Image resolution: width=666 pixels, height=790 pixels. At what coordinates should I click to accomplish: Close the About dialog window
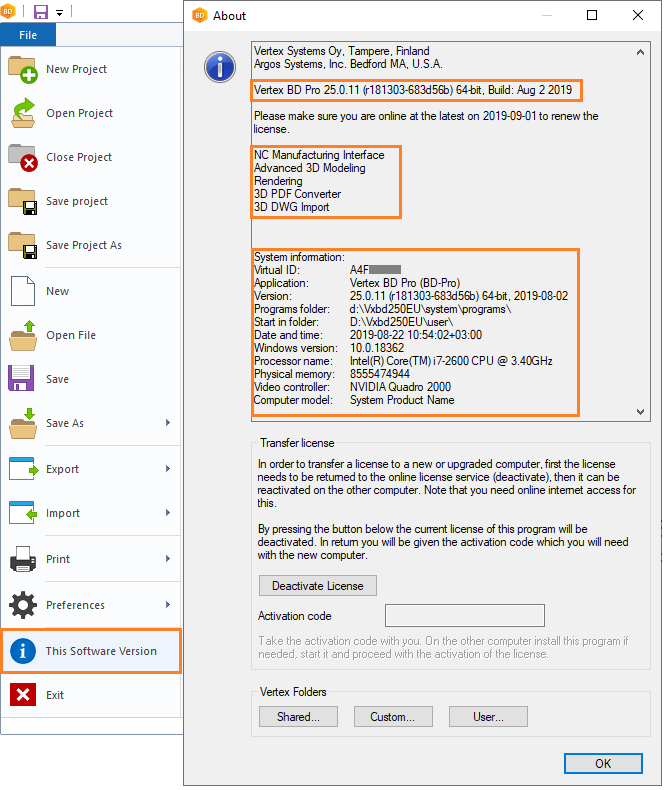638,15
